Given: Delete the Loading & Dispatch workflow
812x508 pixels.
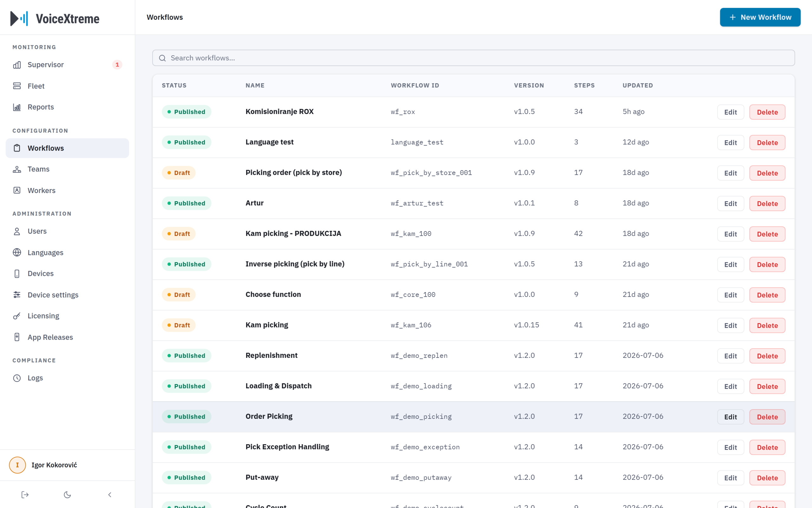Looking at the screenshot, I should coord(767,387).
